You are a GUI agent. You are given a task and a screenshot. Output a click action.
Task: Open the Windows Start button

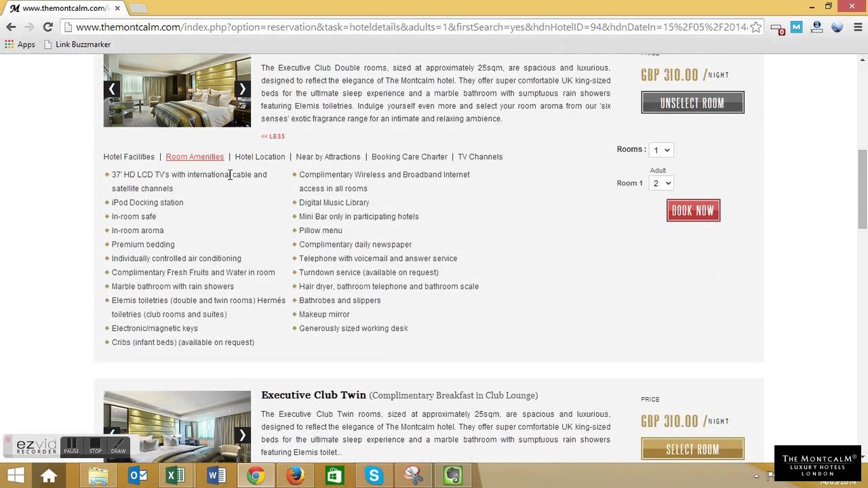pos(14,476)
